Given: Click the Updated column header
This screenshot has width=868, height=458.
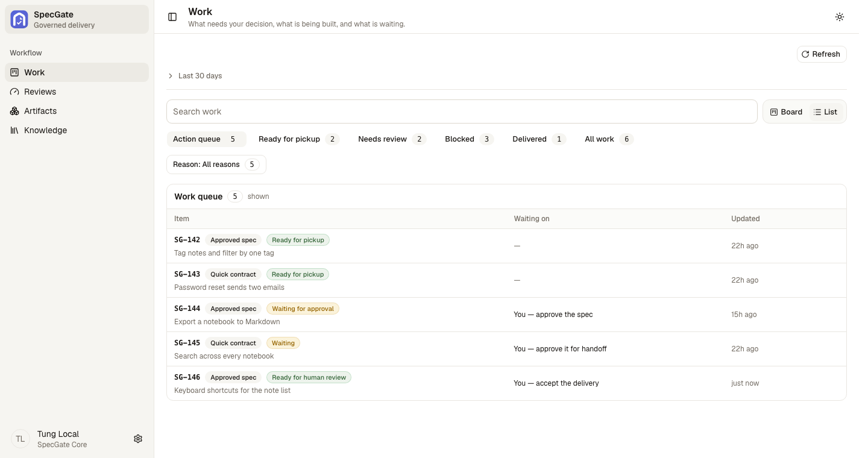Looking at the screenshot, I should click(746, 219).
